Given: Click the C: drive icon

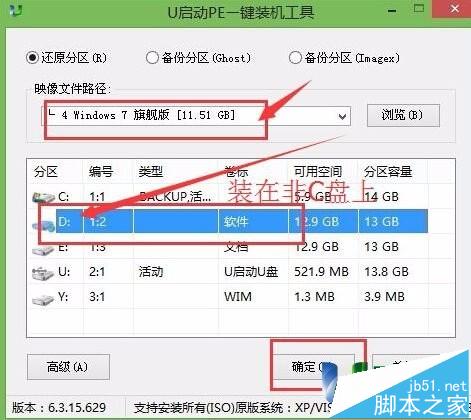Looking at the screenshot, I should (x=43, y=197).
